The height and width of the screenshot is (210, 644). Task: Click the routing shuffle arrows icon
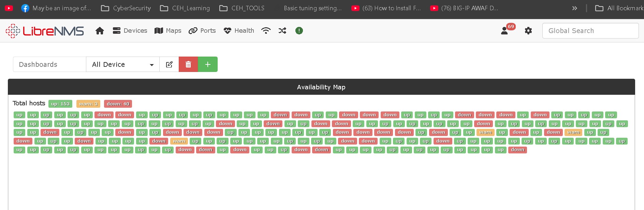tap(282, 31)
